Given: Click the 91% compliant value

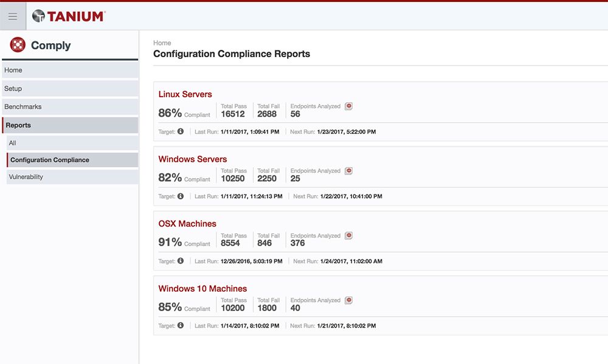Looking at the screenshot, I should tap(170, 242).
